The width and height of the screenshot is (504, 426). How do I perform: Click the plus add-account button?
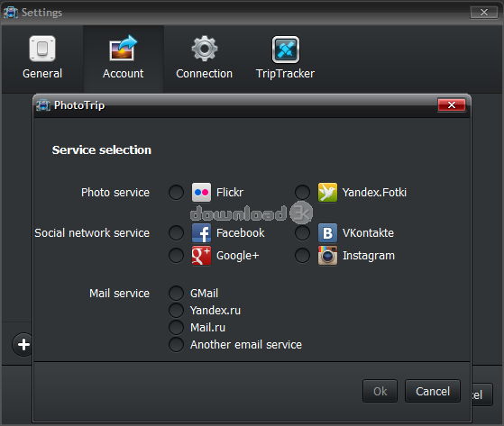click(23, 344)
